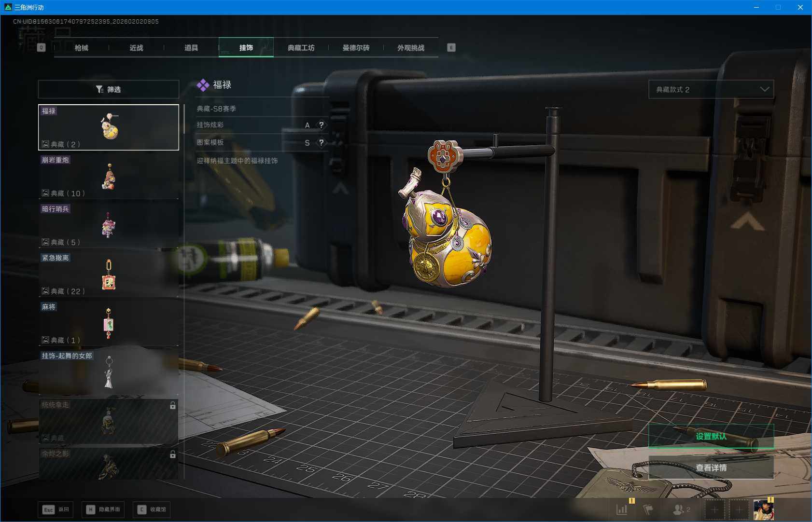Expand the 典藏款式 2 dropdown
Screen dimensions: 812x522
click(711, 89)
